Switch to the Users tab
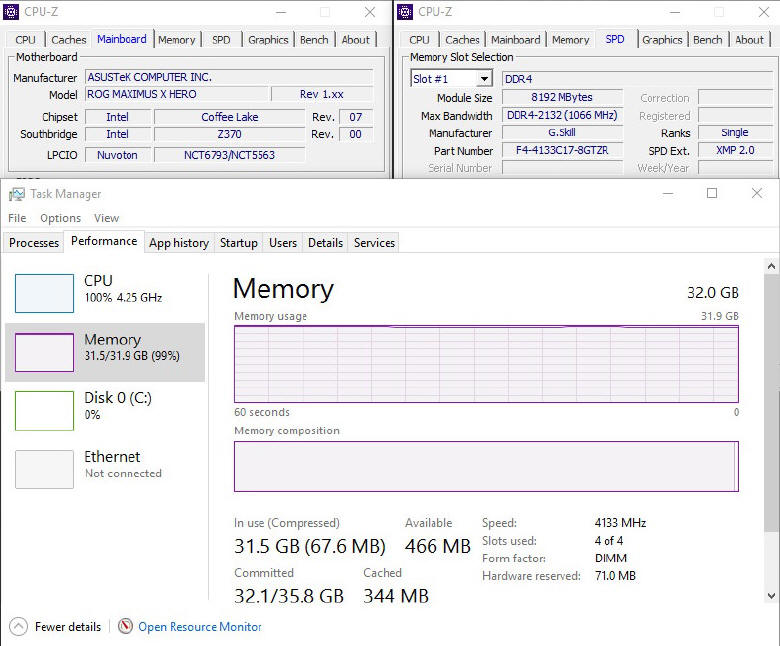This screenshot has width=780, height=646. coord(283,243)
